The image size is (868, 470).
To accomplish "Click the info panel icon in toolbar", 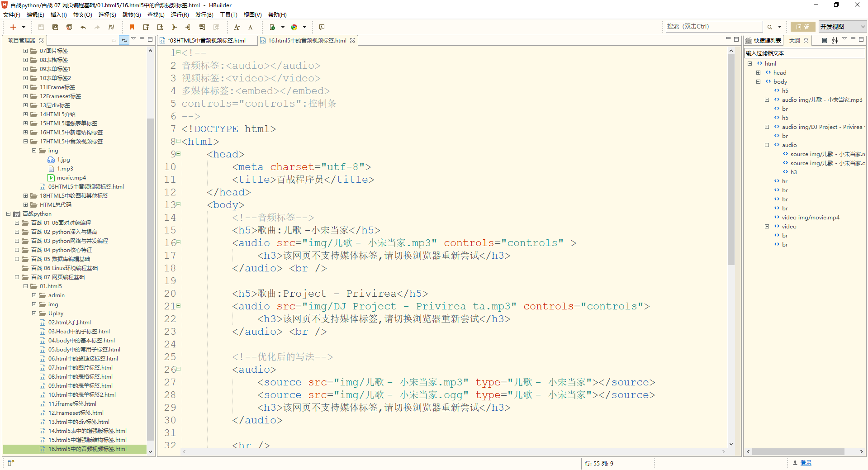I will pyautogui.click(x=322, y=27).
